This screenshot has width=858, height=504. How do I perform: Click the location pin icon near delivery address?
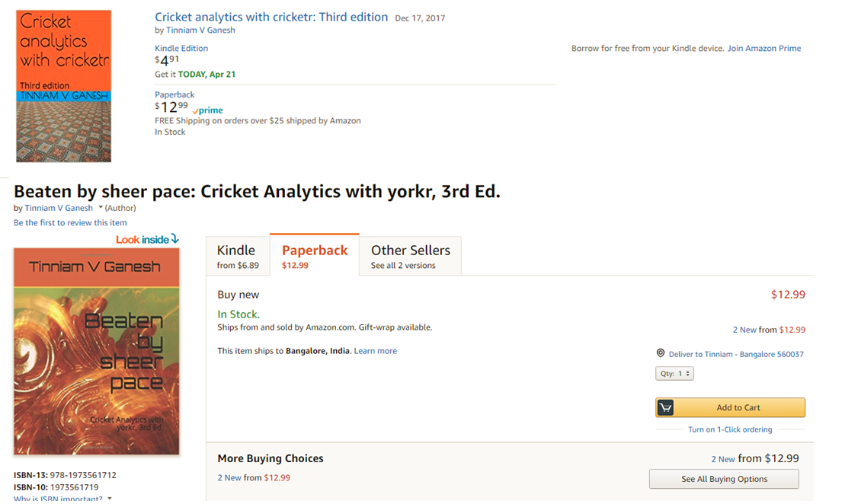click(661, 353)
